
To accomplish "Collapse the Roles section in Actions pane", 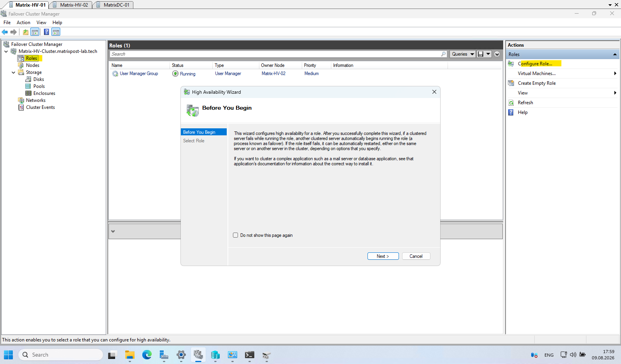I will 615,54.
